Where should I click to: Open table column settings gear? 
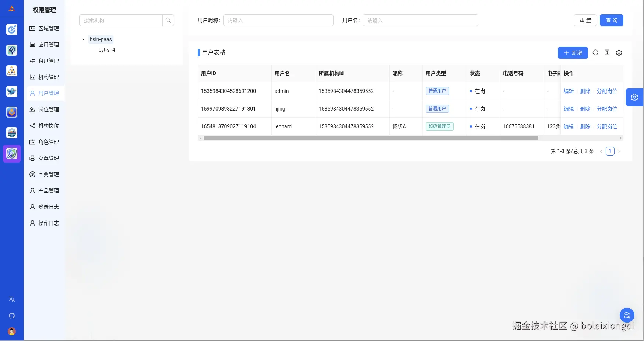(619, 53)
